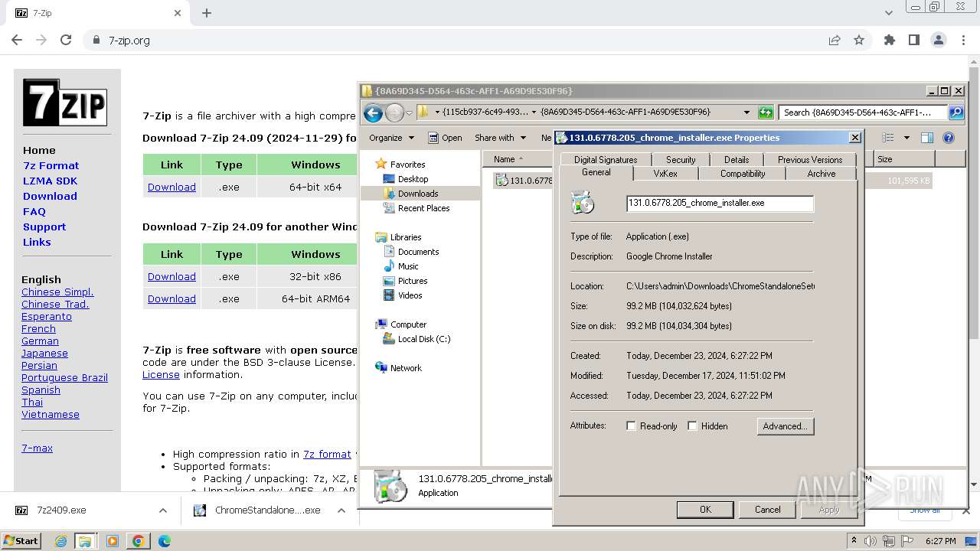This screenshot has width=980, height=551.
Task: Click the Chrome icon in the taskbar
Action: (x=139, y=541)
